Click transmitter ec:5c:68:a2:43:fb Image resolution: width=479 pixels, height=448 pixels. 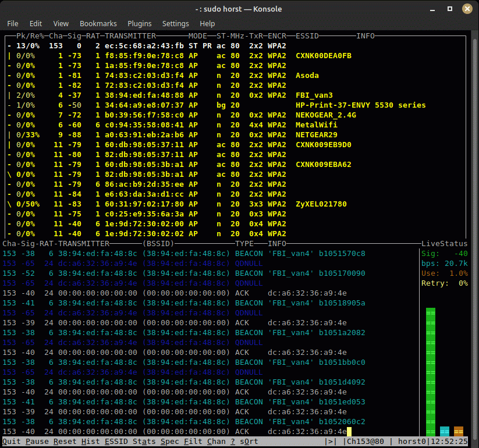144,46
